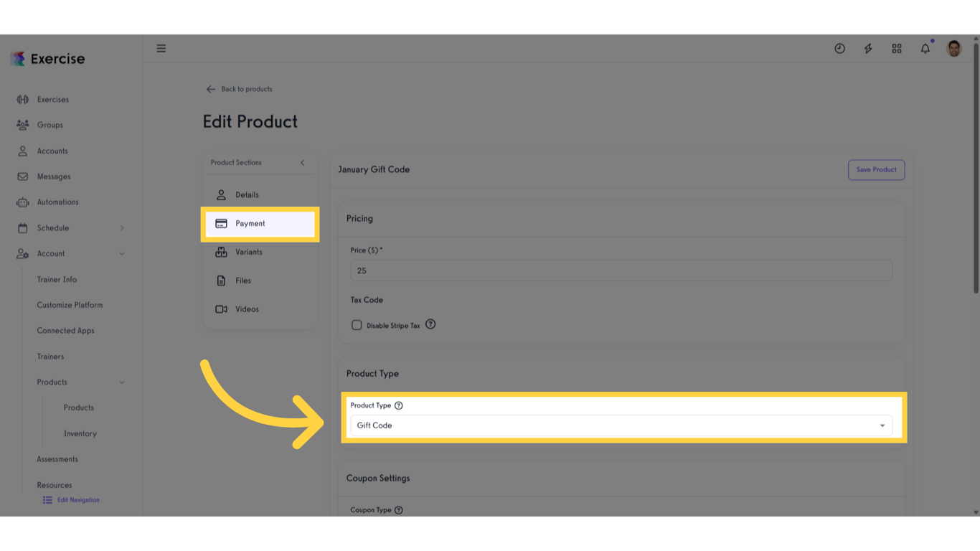Toggle the Disable Stripe Tax checkbox
The width and height of the screenshot is (980, 551).
(357, 324)
